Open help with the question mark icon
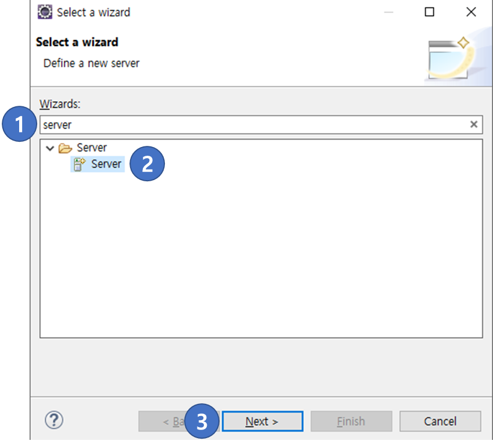Viewport: 493px width, 448px height. pyautogui.click(x=54, y=420)
